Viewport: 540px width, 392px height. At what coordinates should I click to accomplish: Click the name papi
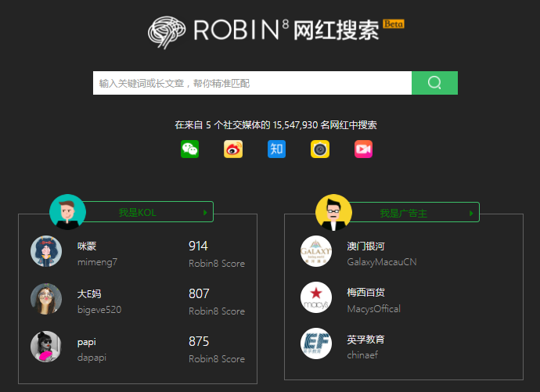tap(87, 342)
